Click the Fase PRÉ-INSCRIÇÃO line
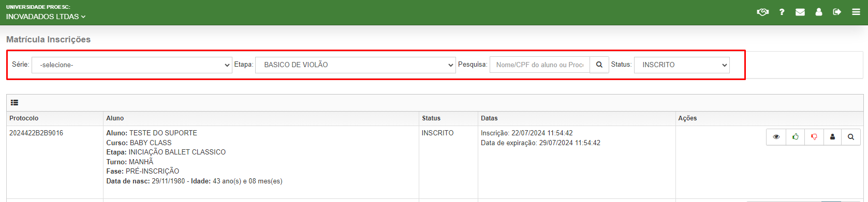The height and width of the screenshot is (202, 868). coord(143,171)
